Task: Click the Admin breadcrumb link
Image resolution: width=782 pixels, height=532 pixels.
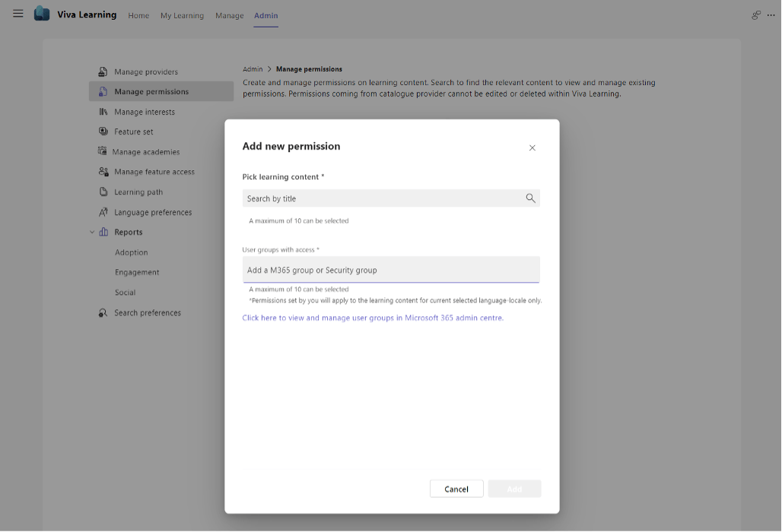Action: coord(253,69)
